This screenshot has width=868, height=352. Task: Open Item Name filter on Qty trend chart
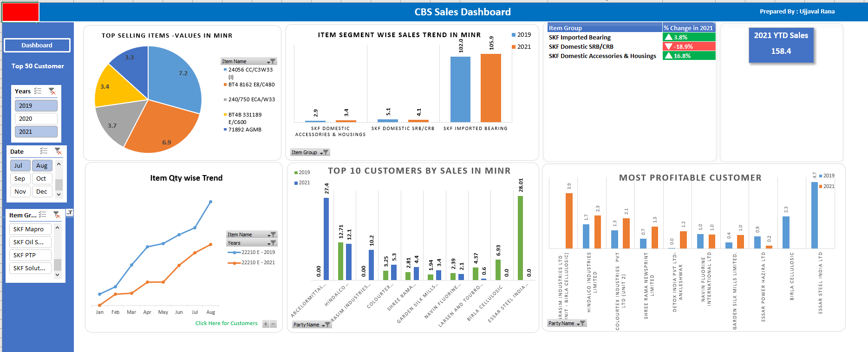coord(272,235)
